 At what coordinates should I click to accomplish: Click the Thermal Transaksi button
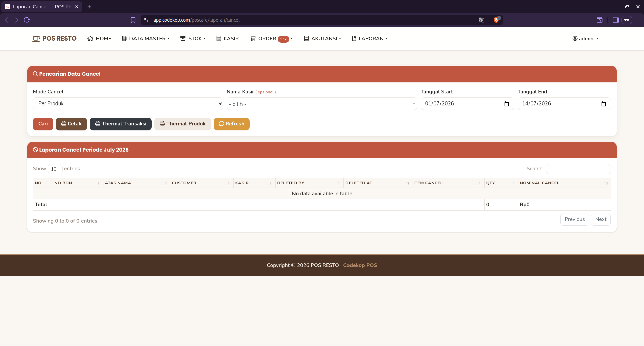pos(120,124)
